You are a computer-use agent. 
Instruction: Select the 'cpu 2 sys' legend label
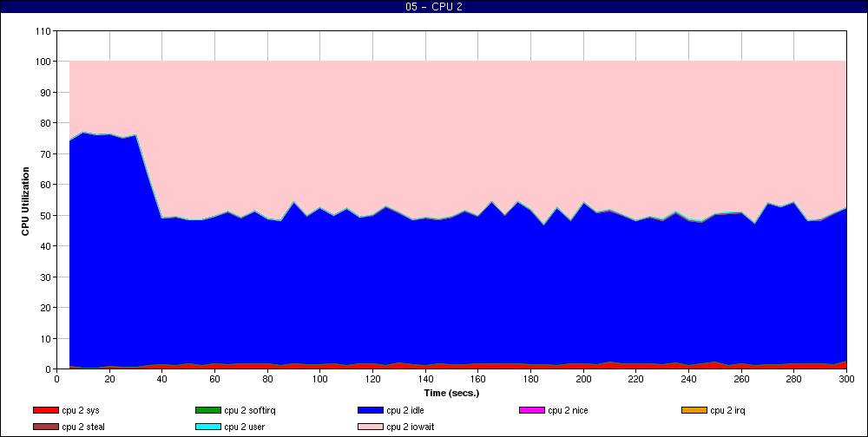click(81, 410)
